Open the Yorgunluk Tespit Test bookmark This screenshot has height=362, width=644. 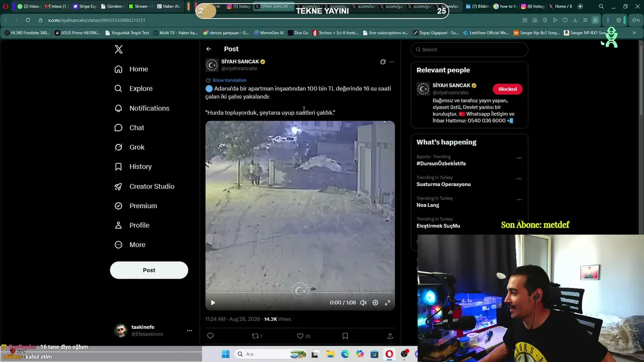[x=126, y=33]
